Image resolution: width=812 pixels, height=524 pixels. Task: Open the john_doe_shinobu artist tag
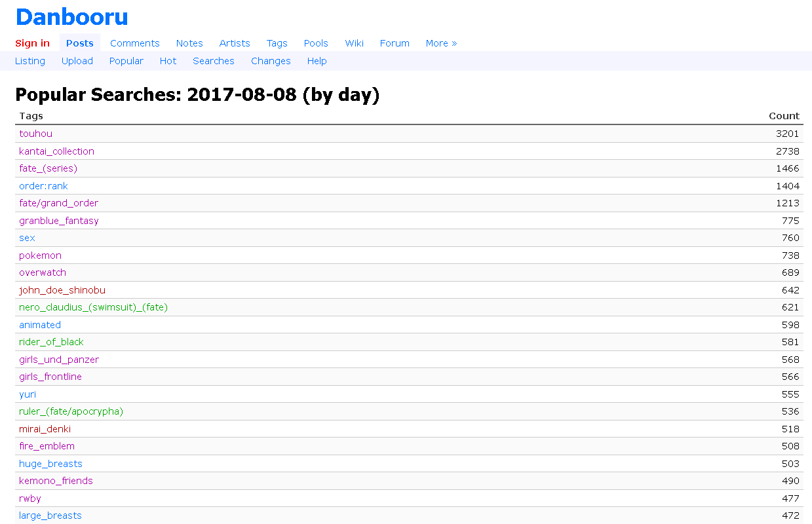62,290
